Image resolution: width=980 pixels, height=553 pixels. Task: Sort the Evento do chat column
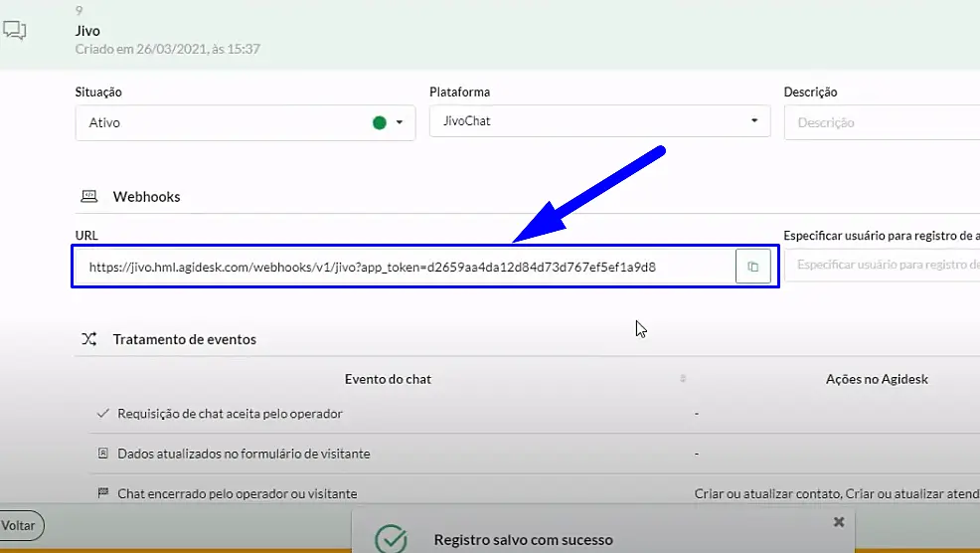click(683, 379)
